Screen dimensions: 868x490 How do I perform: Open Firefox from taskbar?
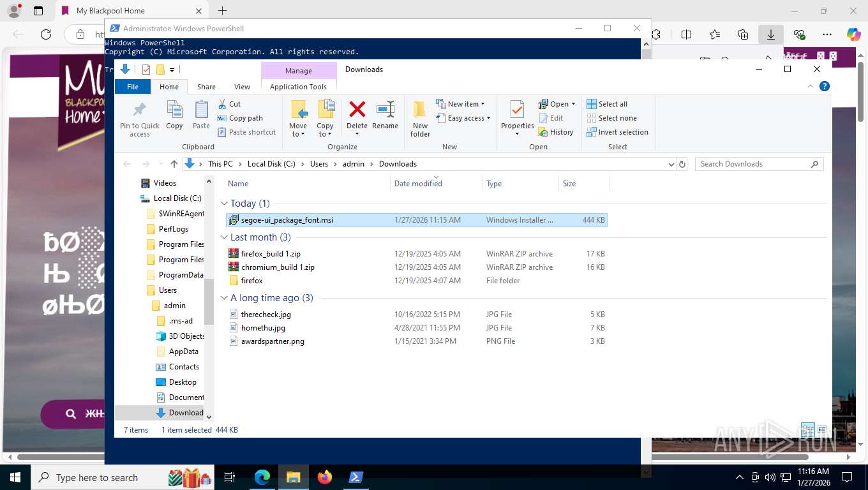tap(325, 477)
